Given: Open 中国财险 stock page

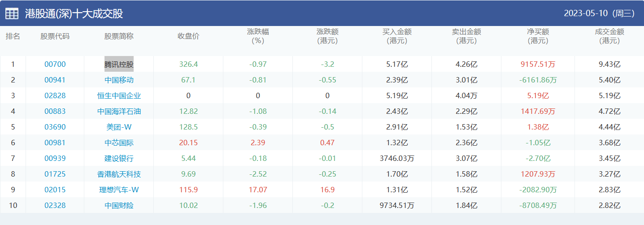Looking at the screenshot, I should (119, 205).
